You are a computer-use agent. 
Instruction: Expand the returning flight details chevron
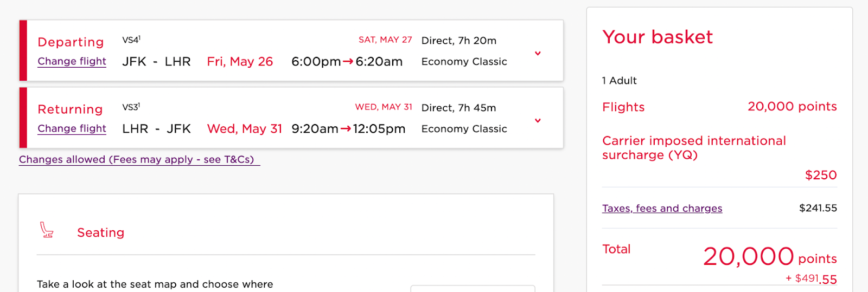538,121
